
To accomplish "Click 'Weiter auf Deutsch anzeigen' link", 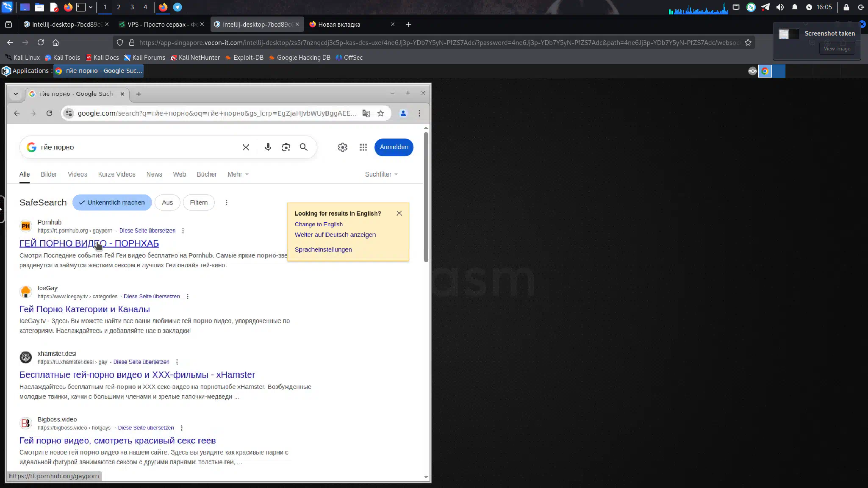I will tap(335, 235).
